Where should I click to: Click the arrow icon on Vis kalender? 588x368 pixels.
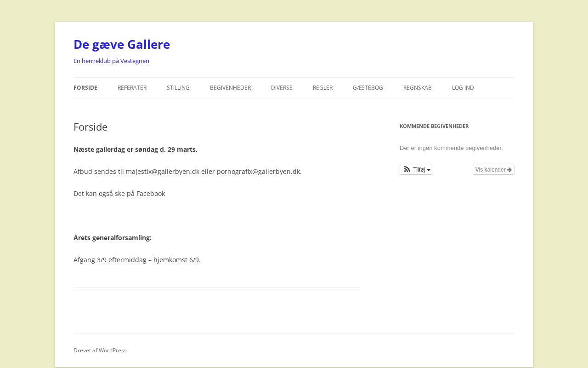[x=509, y=170]
